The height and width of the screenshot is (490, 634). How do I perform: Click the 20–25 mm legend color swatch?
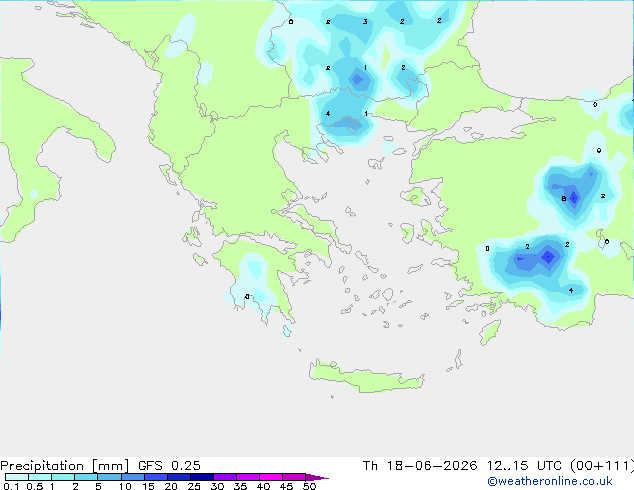coord(178,477)
